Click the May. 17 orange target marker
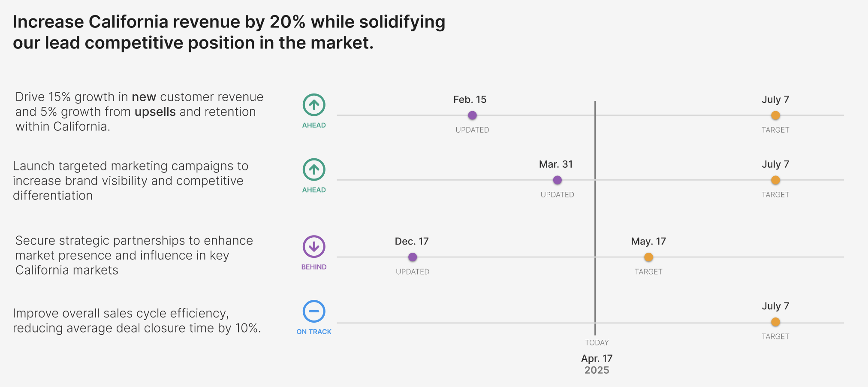The image size is (868, 387). point(648,257)
